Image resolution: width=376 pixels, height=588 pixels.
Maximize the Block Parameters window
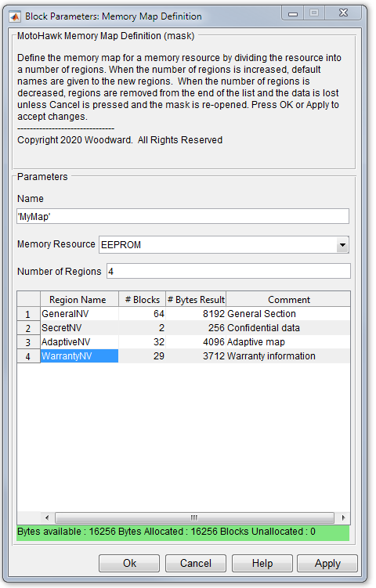(x=314, y=13)
